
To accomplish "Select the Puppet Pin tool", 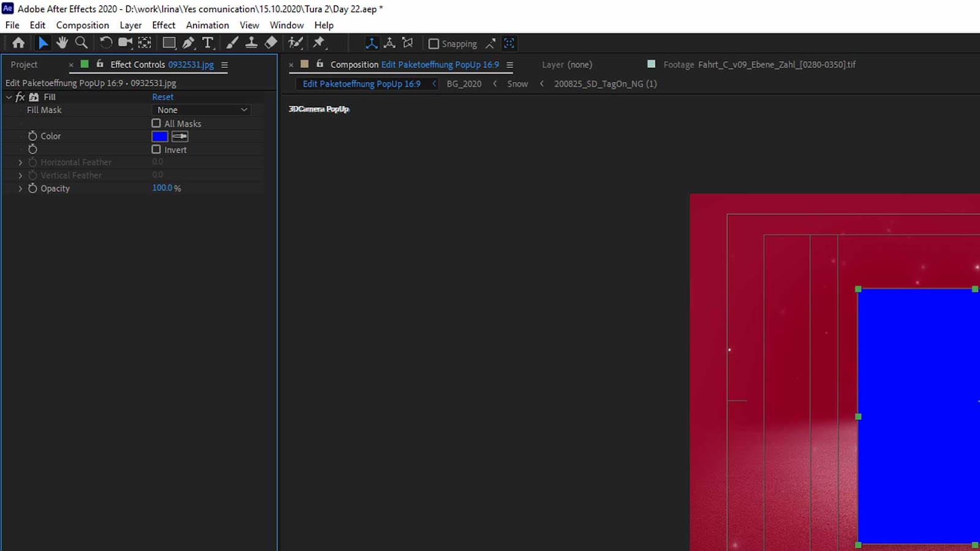I will point(319,43).
